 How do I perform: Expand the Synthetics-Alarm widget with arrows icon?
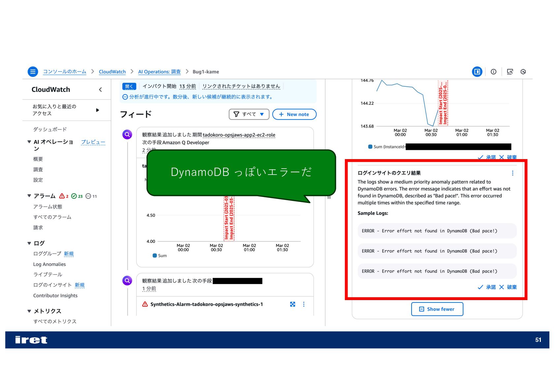293,304
